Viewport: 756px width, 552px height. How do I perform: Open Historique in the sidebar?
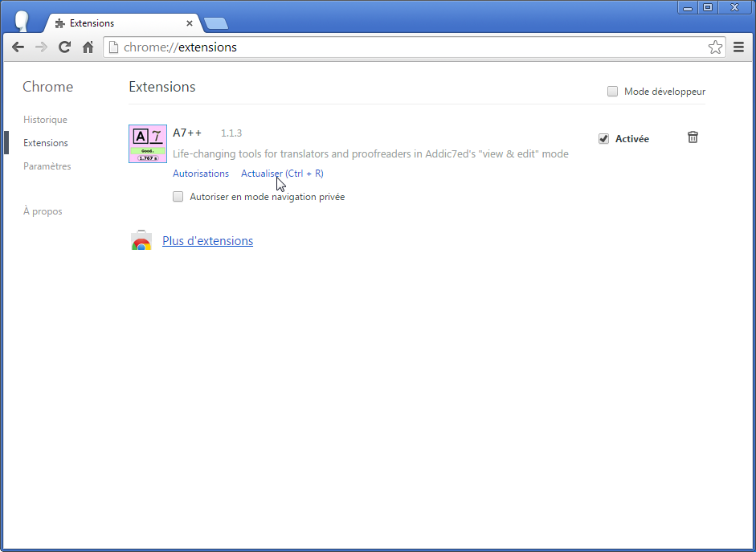pyautogui.click(x=45, y=120)
